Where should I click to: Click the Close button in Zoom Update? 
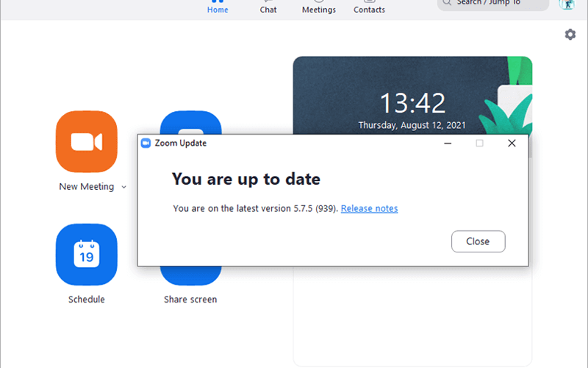(478, 241)
